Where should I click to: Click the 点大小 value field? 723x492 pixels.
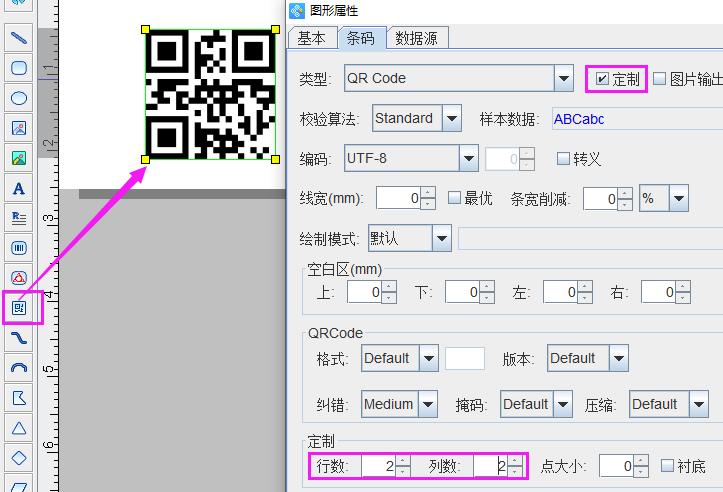616,466
